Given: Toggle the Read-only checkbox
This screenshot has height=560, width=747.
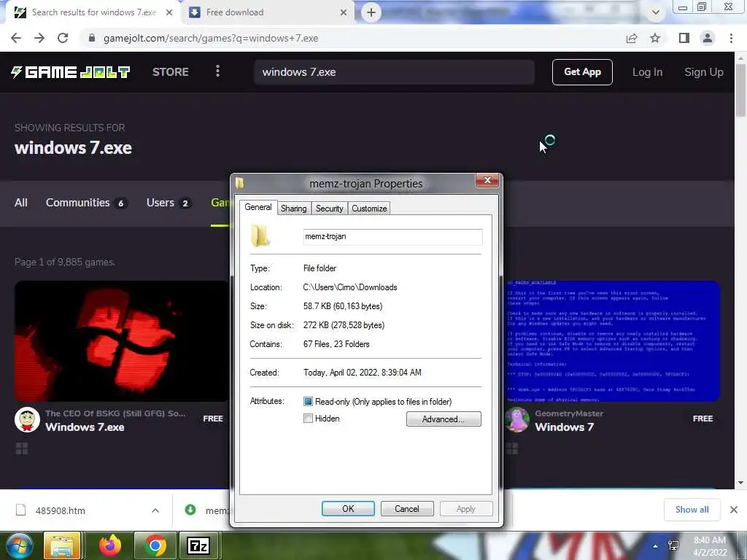Looking at the screenshot, I should tap(309, 402).
